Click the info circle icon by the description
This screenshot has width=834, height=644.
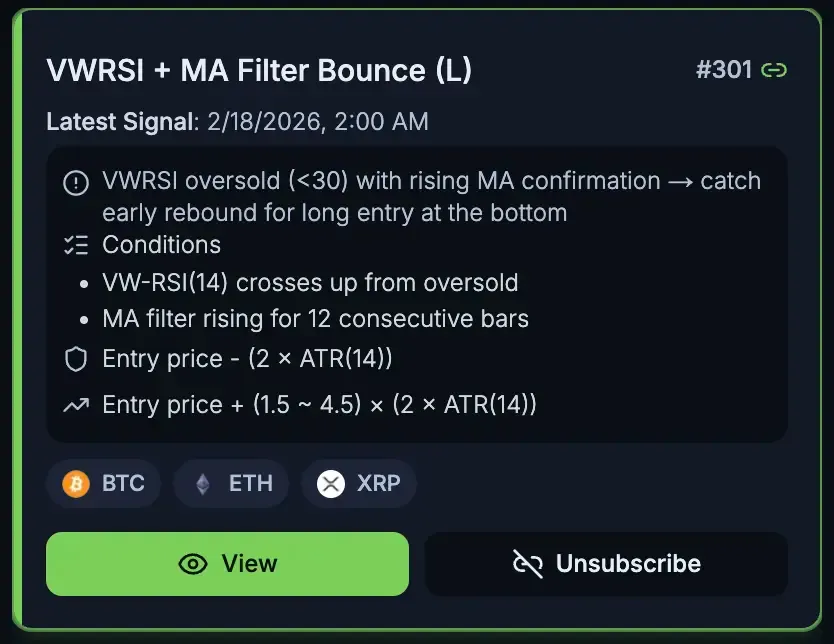click(x=75, y=182)
